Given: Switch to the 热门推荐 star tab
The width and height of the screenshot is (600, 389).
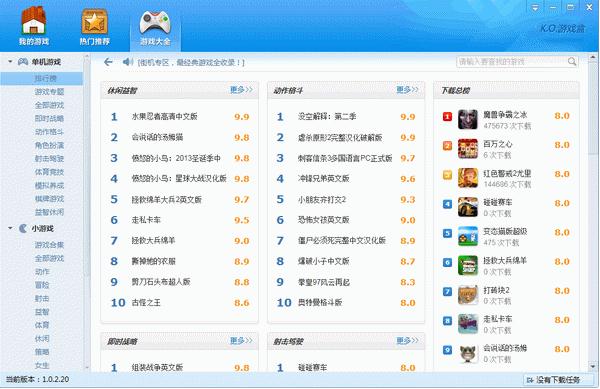Looking at the screenshot, I should pyautogui.click(x=94, y=27).
